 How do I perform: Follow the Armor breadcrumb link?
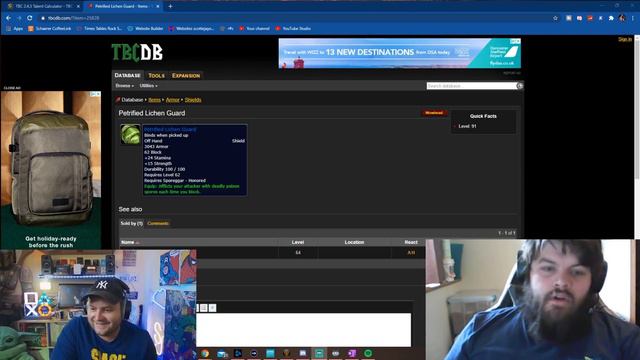coord(173,100)
